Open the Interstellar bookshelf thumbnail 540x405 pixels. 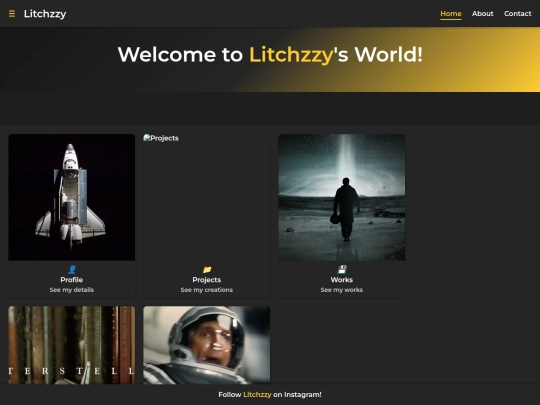72,345
